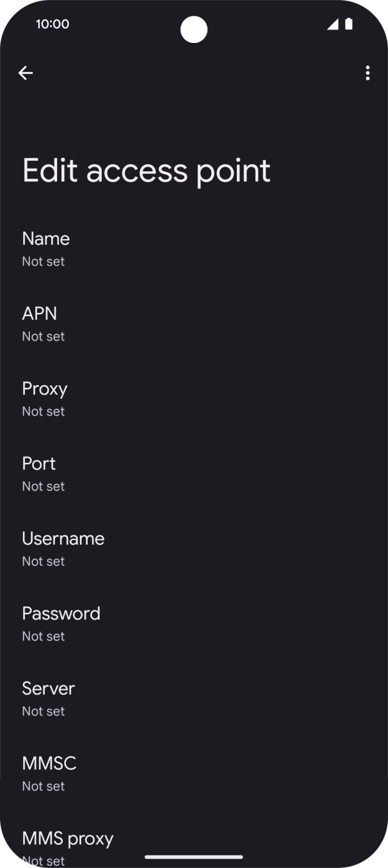Tap the "Edit access point" title
The image size is (388, 868).
(x=147, y=171)
